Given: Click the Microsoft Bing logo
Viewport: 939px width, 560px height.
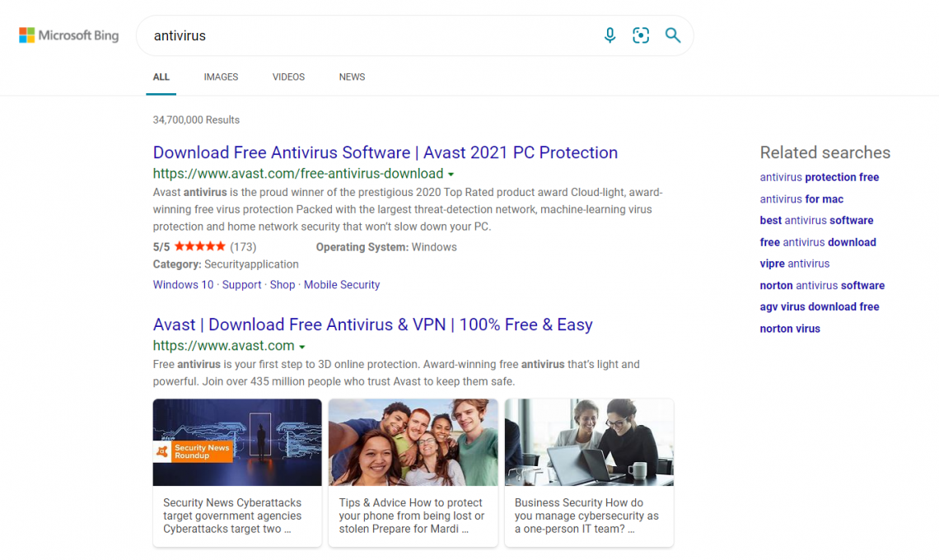Looking at the screenshot, I should [69, 35].
